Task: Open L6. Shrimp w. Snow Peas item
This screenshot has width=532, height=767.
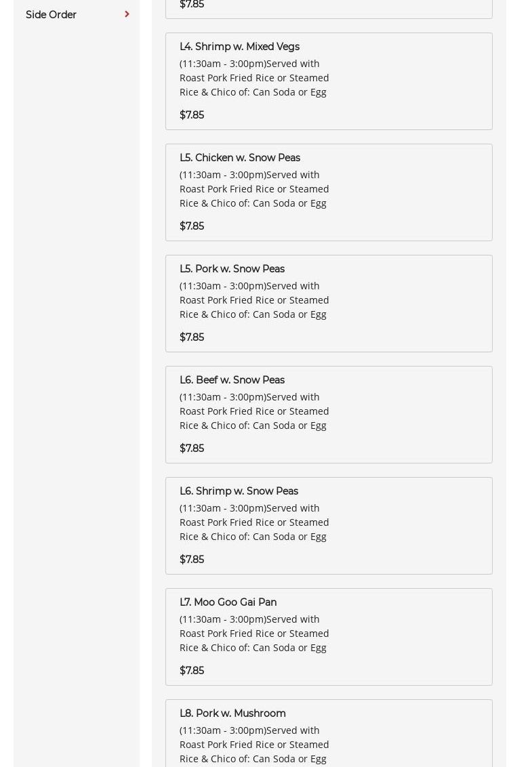Action: [239, 491]
